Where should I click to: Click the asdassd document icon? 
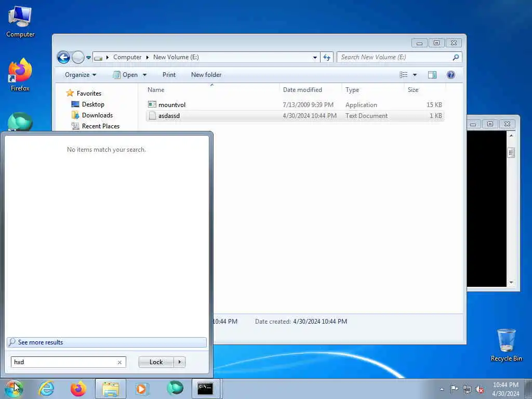[x=152, y=116]
